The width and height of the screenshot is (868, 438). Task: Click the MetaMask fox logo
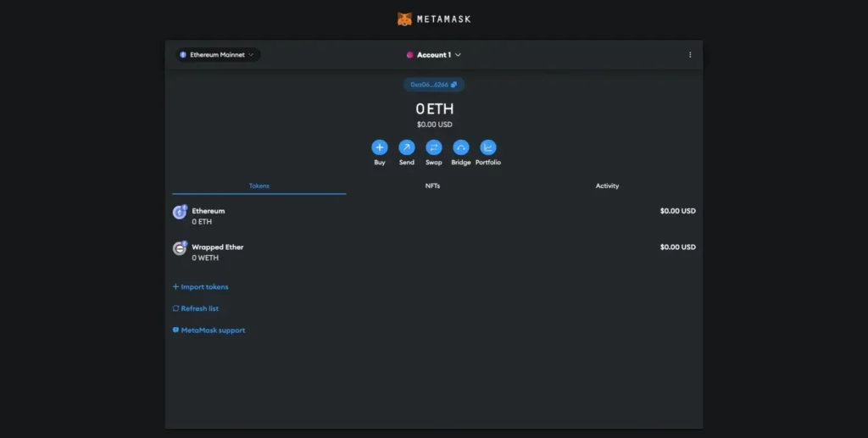click(x=404, y=19)
